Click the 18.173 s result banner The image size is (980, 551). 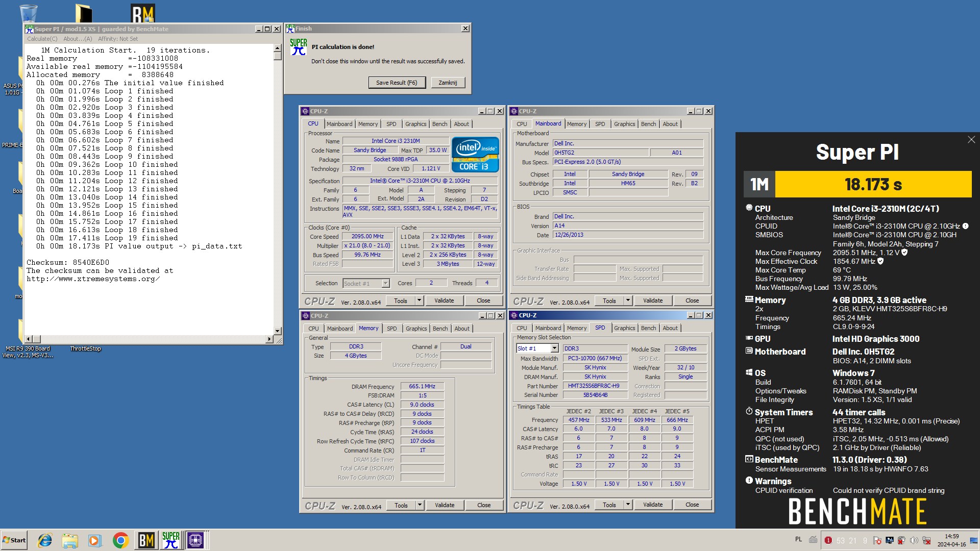pos(873,184)
